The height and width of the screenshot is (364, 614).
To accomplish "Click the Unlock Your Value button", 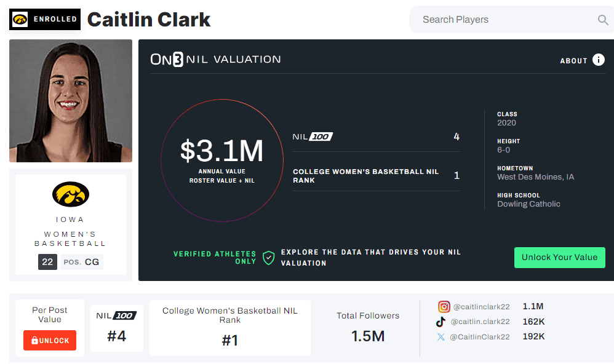I will [559, 258].
